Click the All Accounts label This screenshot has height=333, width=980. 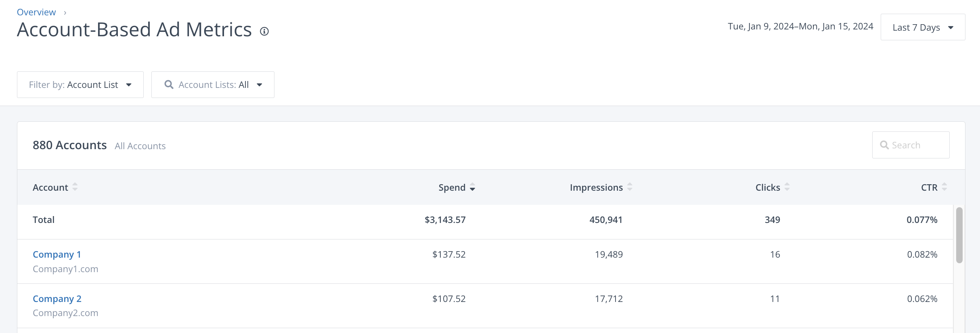[140, 146]
